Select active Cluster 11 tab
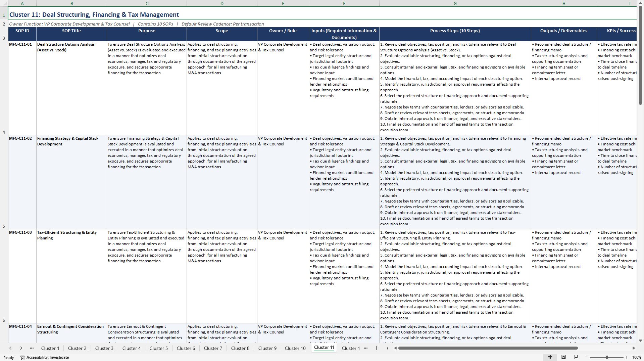The width and height of the screenshot is (644, 361). point(324,348)
